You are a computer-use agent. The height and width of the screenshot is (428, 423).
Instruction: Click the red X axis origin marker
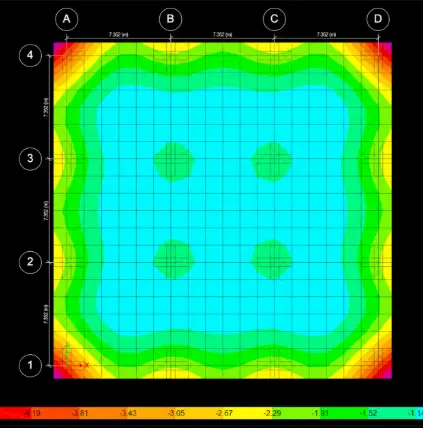pos(86,365)
